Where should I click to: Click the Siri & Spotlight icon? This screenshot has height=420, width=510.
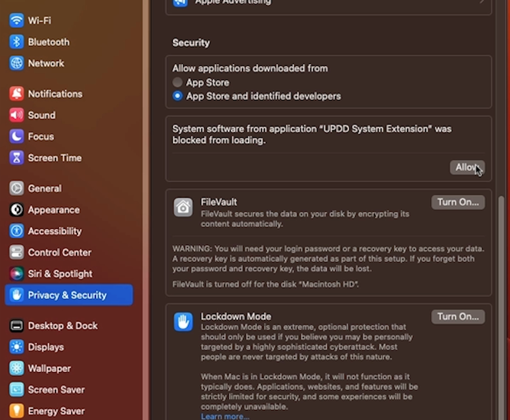17,274
